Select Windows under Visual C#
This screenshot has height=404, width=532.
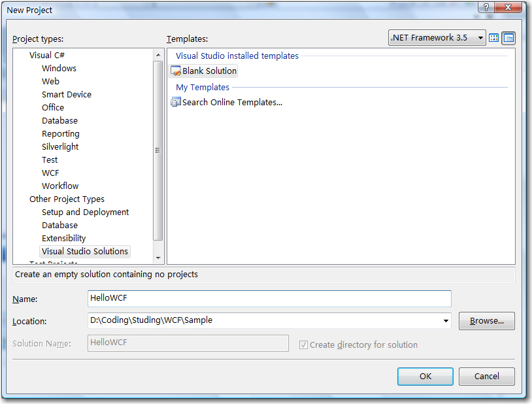pyautogui.click(x=59, y=68)
